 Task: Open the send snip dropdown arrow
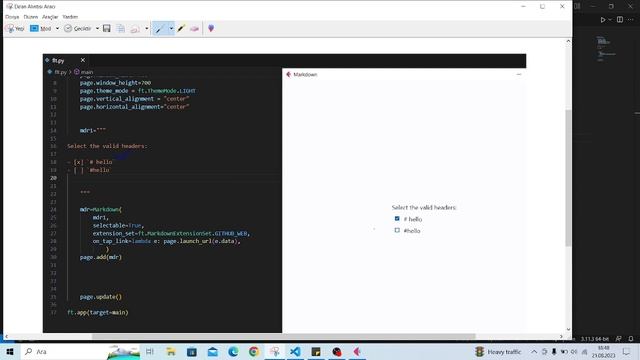(x=147, y=29)
